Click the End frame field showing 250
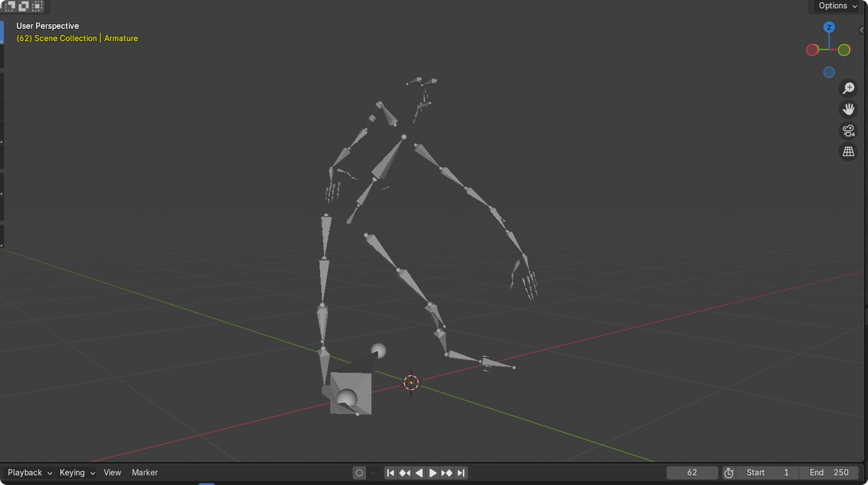Viewport: 868px width, 485px height. coord(829,473)
